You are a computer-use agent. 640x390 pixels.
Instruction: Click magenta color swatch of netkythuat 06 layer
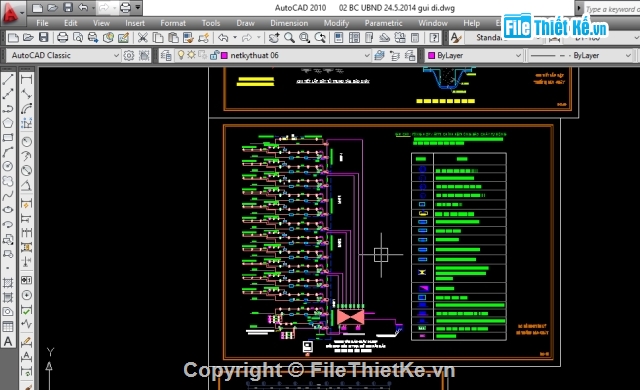[224, 55]
